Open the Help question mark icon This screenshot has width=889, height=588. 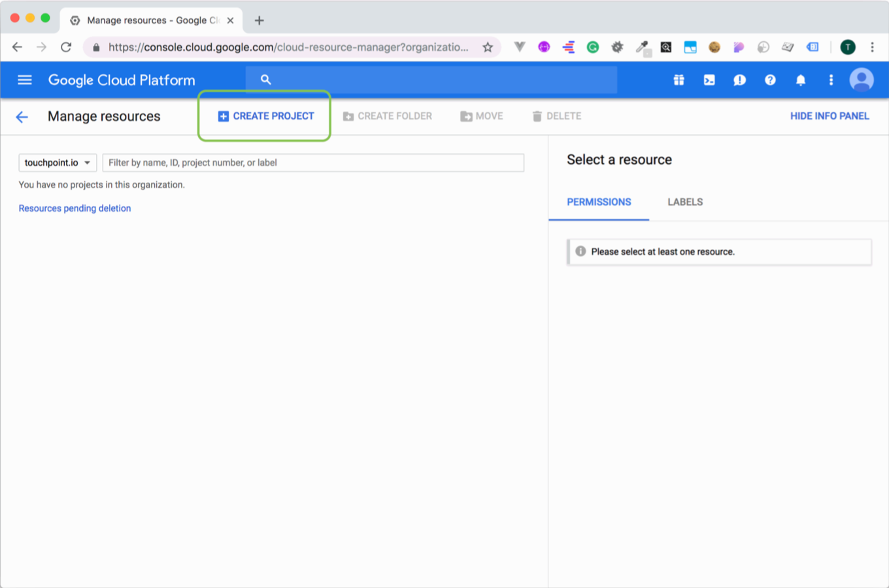click(x=770, y=80)
